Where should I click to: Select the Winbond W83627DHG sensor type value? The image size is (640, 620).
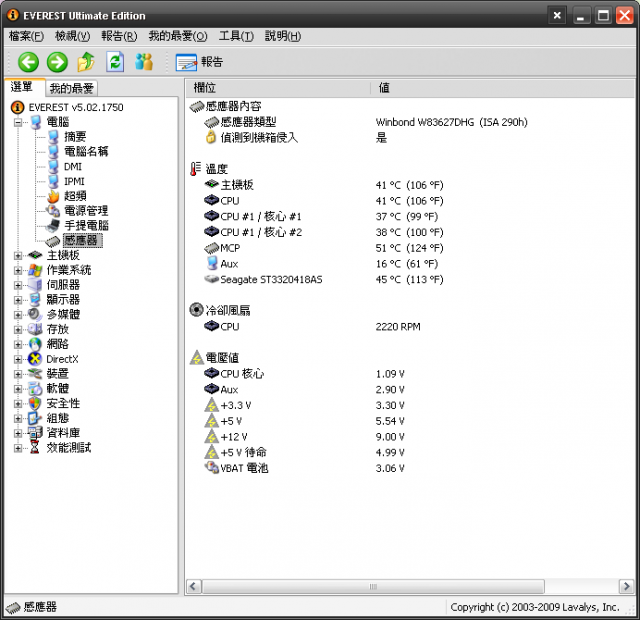click(x=451, y=122)
